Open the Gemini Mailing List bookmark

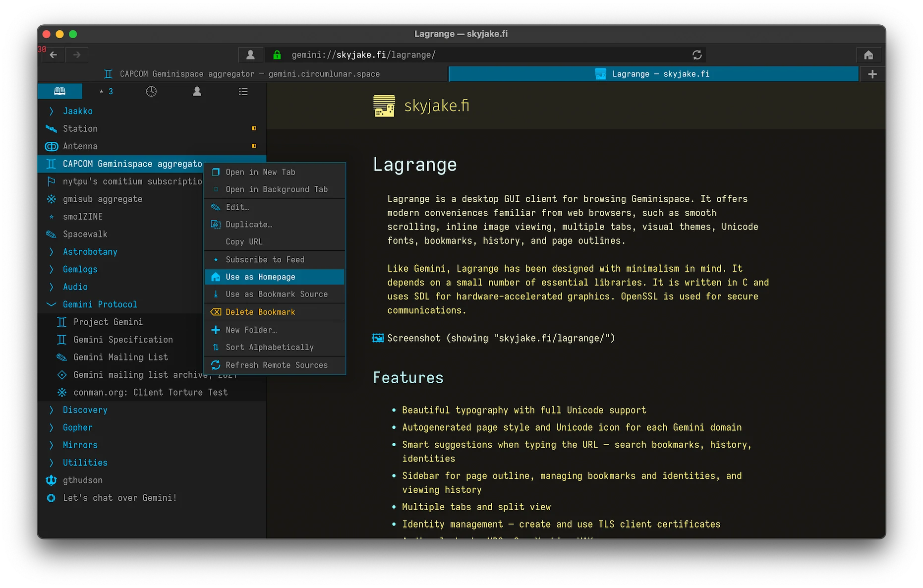tap(120, 357)
